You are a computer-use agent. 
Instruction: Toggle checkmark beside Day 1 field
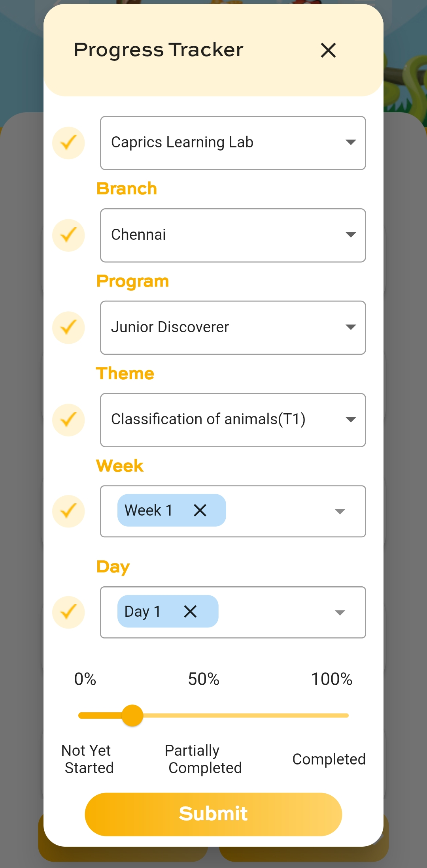coord(68,612)
